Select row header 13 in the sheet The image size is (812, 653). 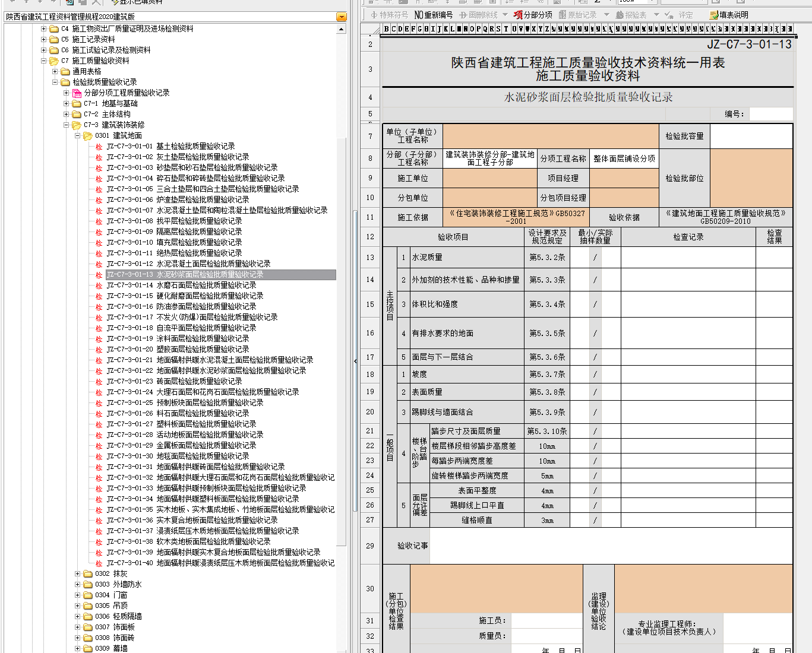click(x=370, y=258)
